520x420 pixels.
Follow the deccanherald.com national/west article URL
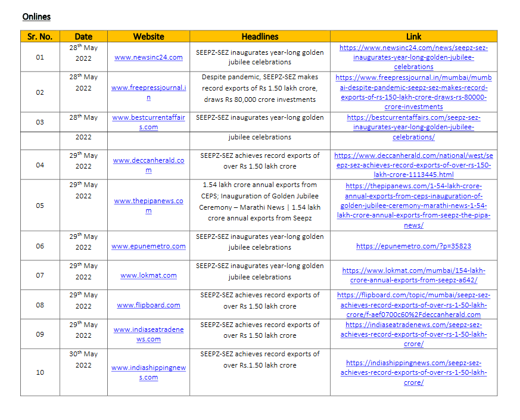(413, 165)
